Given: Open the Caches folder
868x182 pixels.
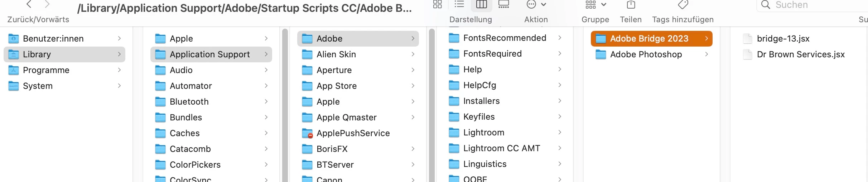Looking at the screenshot, I should coord(211,133).
